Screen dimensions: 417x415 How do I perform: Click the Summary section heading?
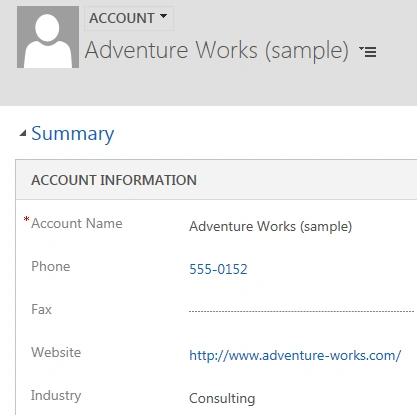tap(73, 134)
